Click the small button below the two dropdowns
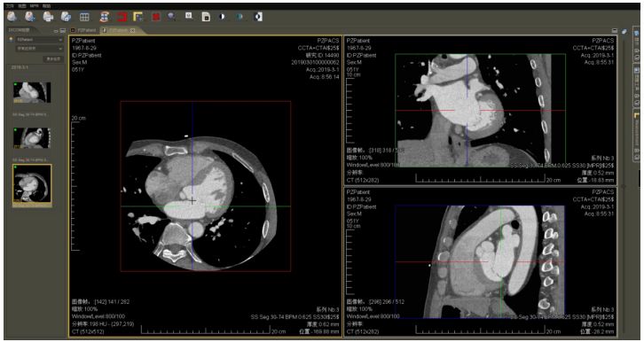Screen dimensions: 644x342 point(53,58)
